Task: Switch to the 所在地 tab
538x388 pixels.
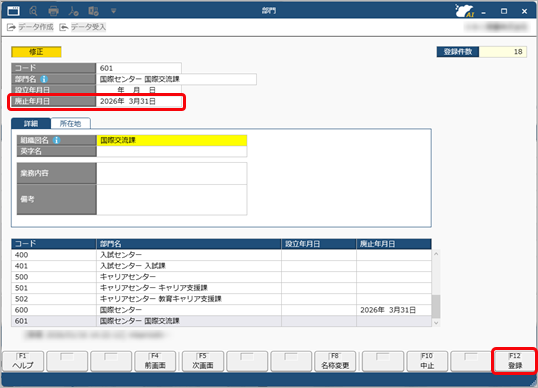Action: coord(71,124)
